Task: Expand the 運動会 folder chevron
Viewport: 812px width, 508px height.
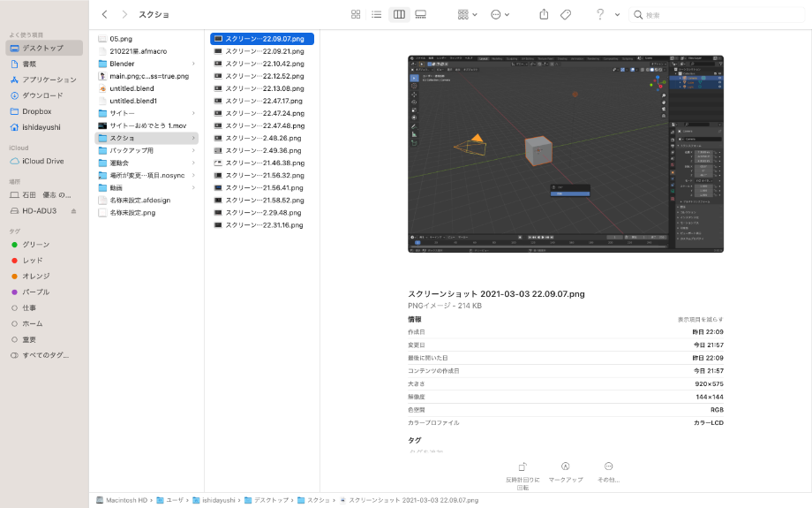Action: click(193, 163)
